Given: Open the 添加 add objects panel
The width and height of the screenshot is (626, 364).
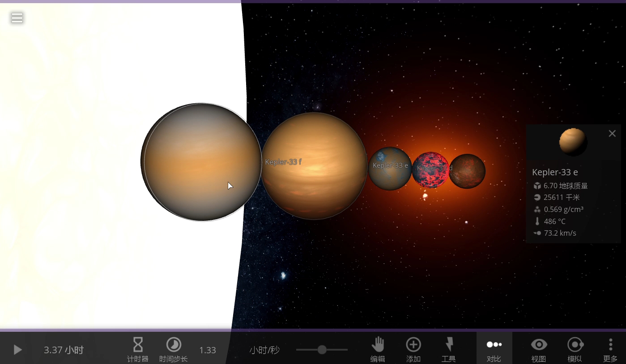Looking at the screenshot, I should pos(413,350).
